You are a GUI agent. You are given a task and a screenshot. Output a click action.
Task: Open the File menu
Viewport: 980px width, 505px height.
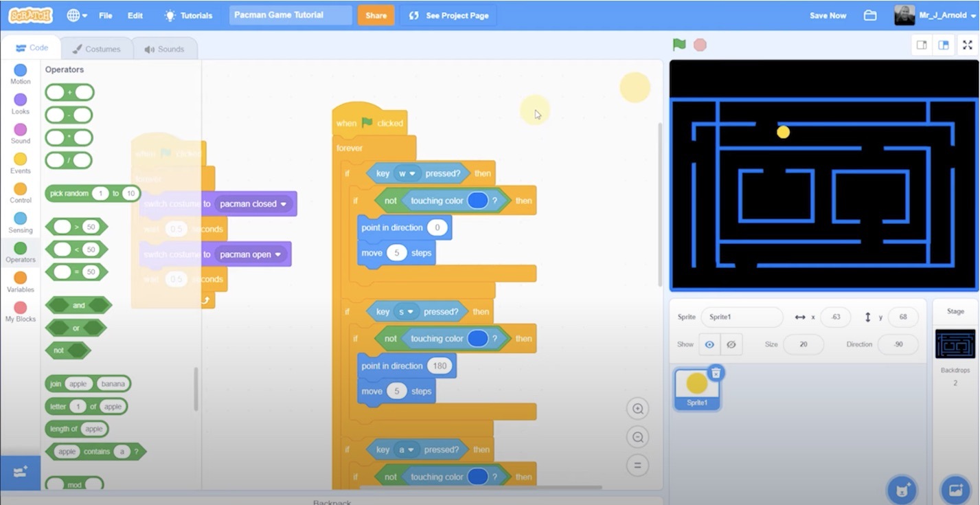coord(106,15)
